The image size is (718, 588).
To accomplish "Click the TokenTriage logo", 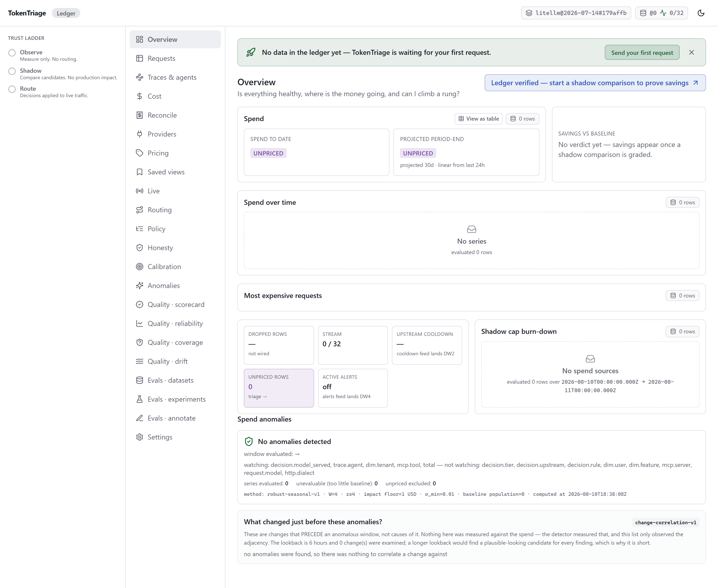I will tap(27, 13).
